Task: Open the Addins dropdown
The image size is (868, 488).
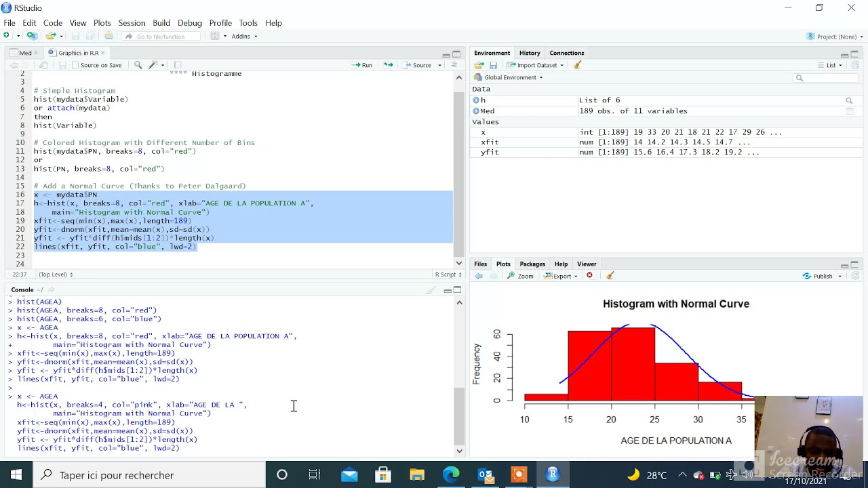Action: pyautogui.click(x=244, y=36)
